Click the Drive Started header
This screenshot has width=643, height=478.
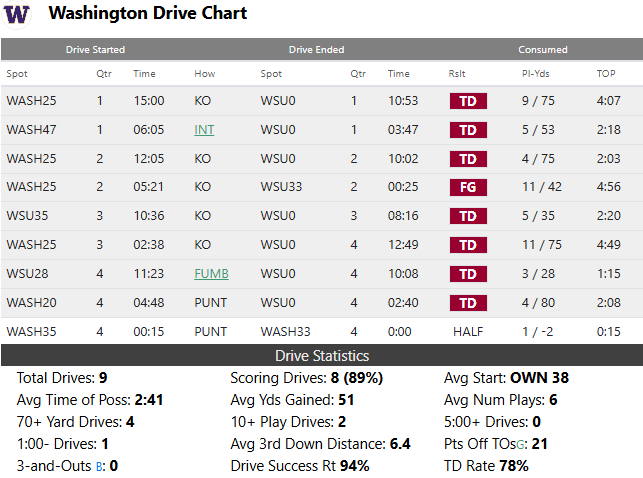click(x=95, y=50)
